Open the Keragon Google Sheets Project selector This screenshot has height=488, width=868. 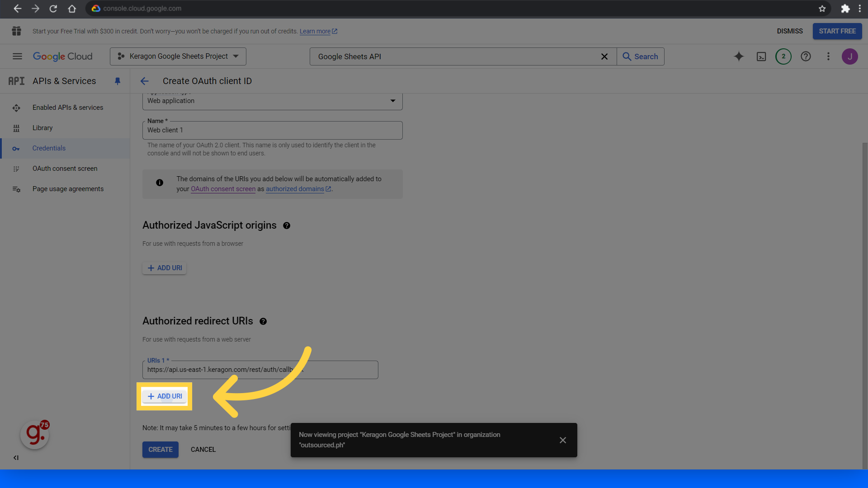click(178, 56)
